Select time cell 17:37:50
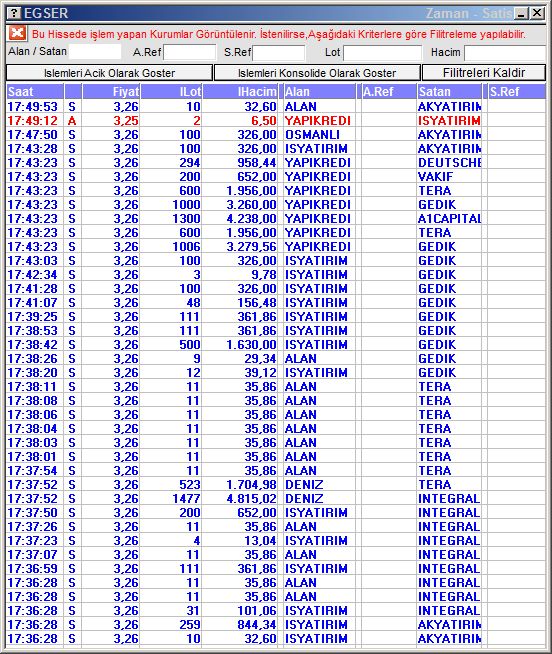This screenshot has height=654, width=552. point(33,513)
